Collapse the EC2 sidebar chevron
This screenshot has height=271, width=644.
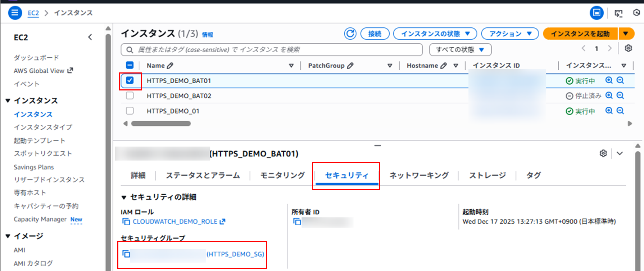click(x=90, y=37)
